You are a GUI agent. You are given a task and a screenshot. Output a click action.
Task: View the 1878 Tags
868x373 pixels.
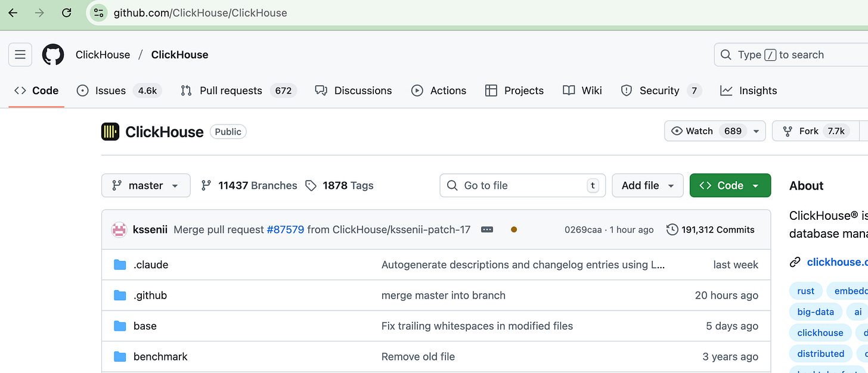pos(339,185)
